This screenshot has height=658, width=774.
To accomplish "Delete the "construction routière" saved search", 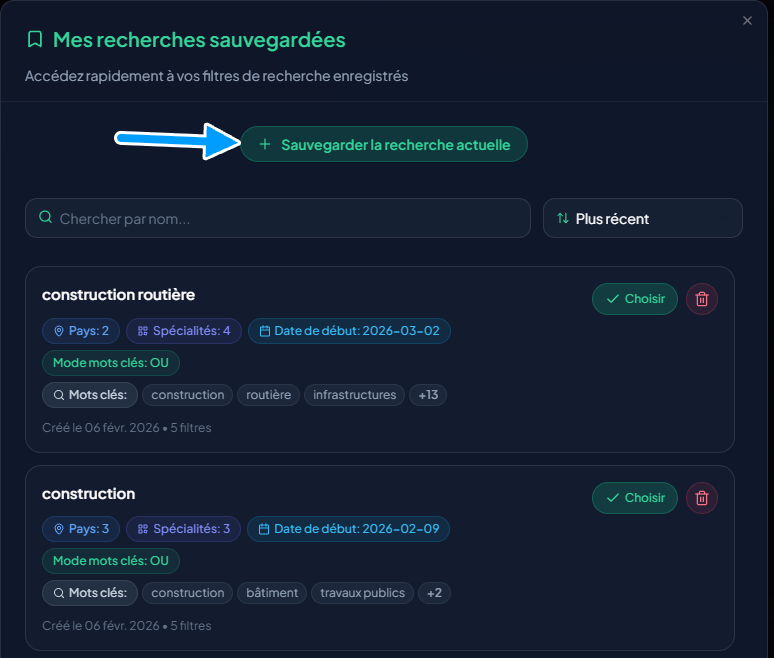I will click(x=702, y=299).
